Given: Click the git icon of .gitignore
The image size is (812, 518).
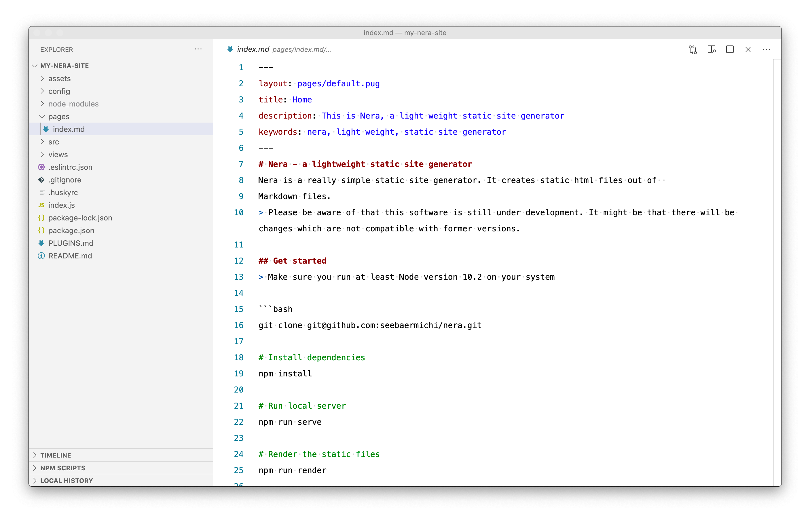Looking at the screenshot, I should click(41, 180).
